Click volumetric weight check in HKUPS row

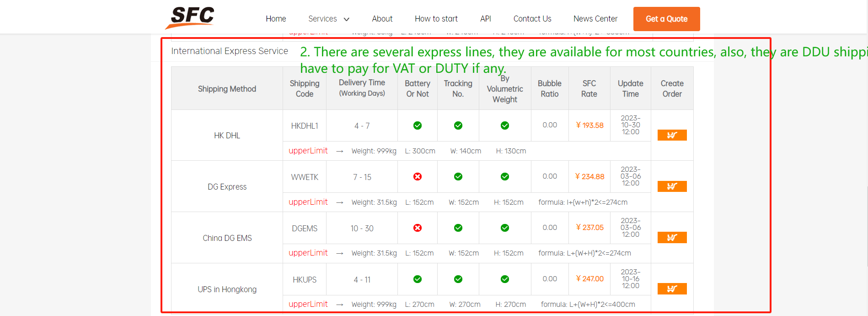[505, 279]
